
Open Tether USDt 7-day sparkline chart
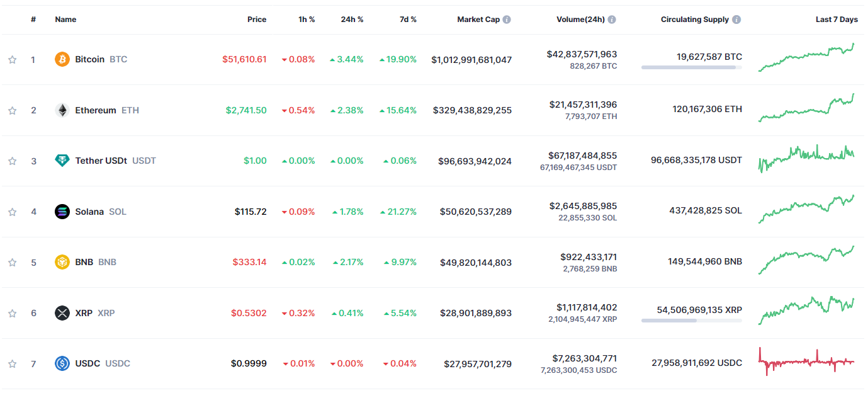pyautogui.click(x=806, y=159)
